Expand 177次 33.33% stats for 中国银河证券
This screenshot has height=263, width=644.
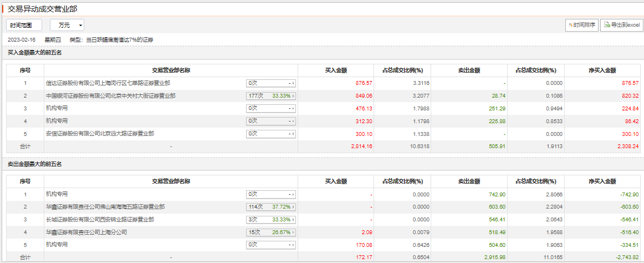(270, 96)
